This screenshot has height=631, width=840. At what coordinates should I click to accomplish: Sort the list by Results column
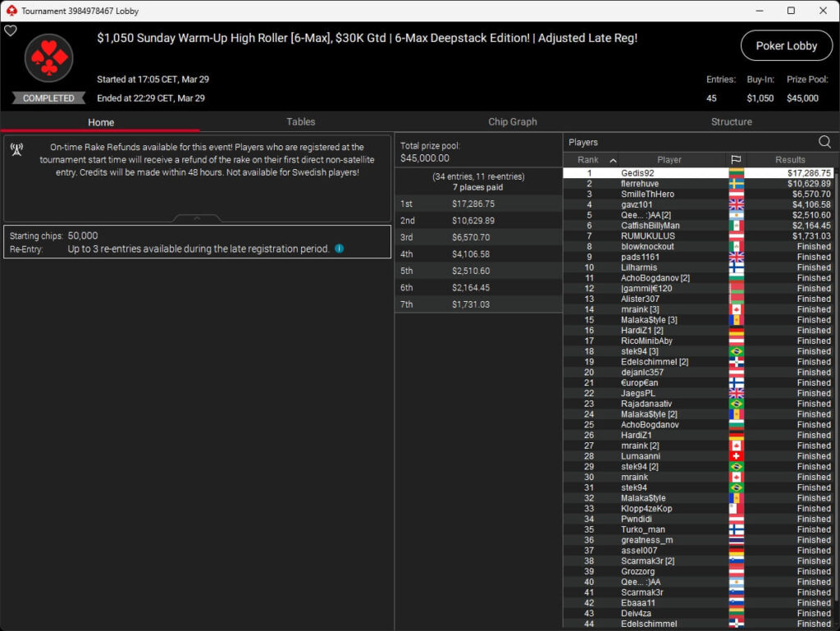point(790,160)
